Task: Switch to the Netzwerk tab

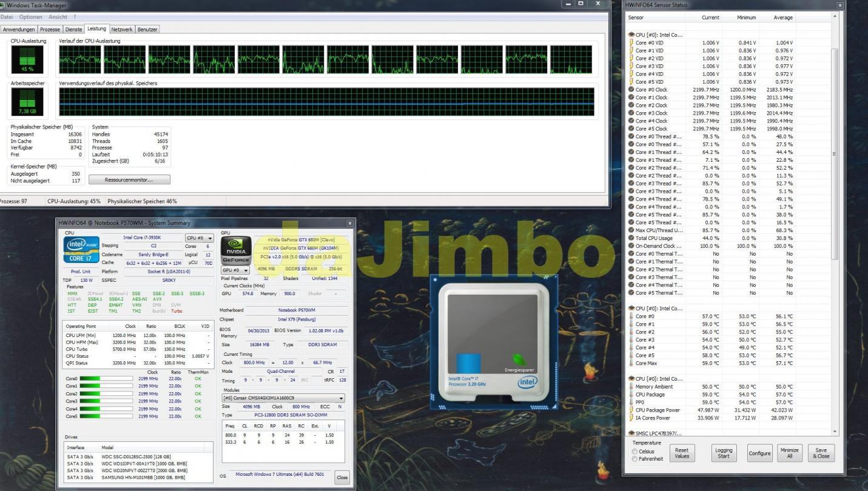Action: 122,29
